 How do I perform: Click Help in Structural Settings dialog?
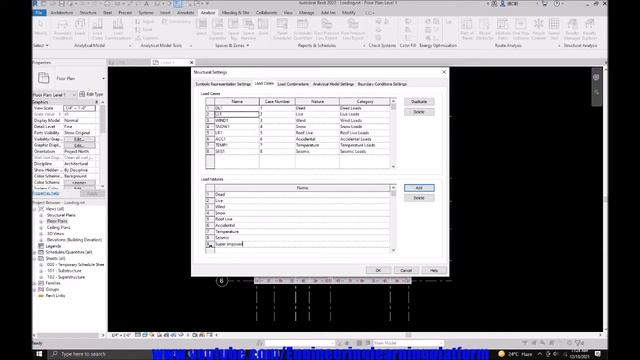433,270
